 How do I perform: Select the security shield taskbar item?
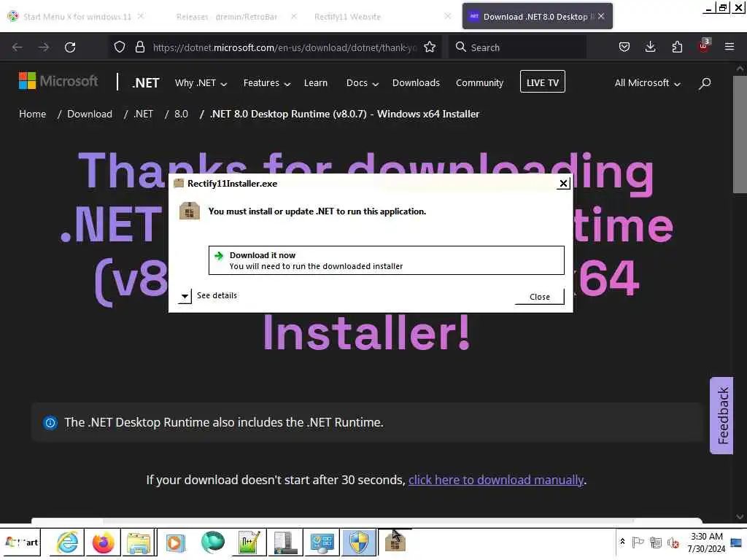tap(359, 542)
